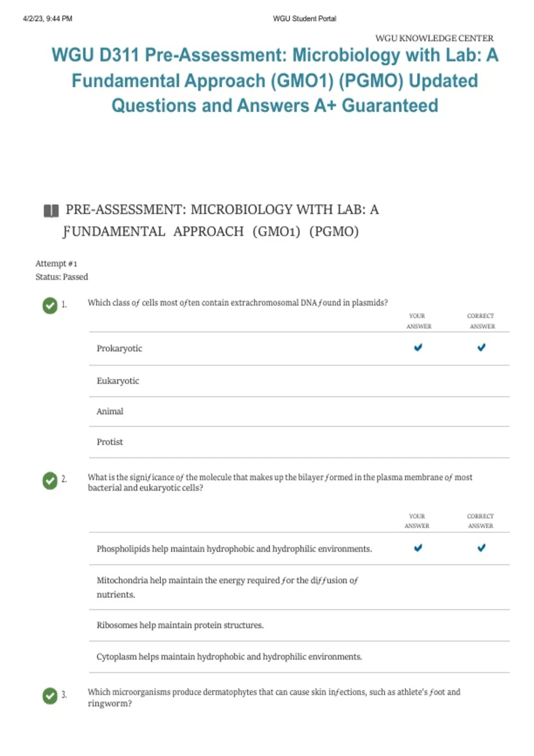Click the WGU Student Portal header text
The image size is (534, 756).
coord(304,19)
